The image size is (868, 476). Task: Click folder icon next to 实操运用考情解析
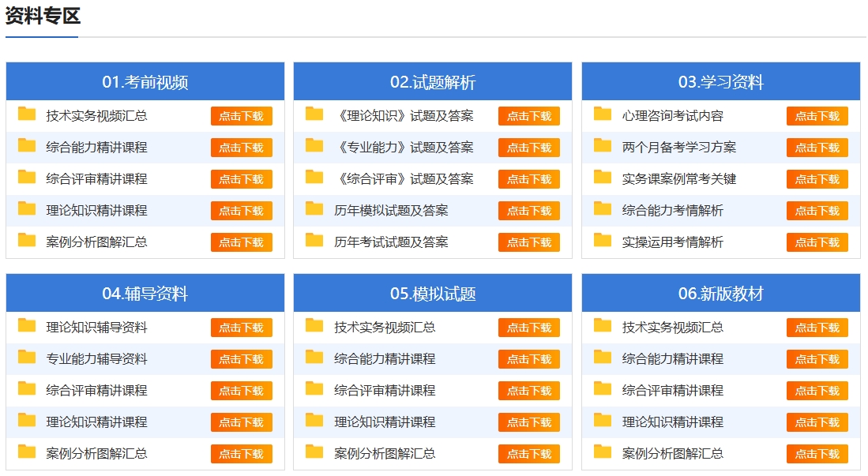pos(603,241)
